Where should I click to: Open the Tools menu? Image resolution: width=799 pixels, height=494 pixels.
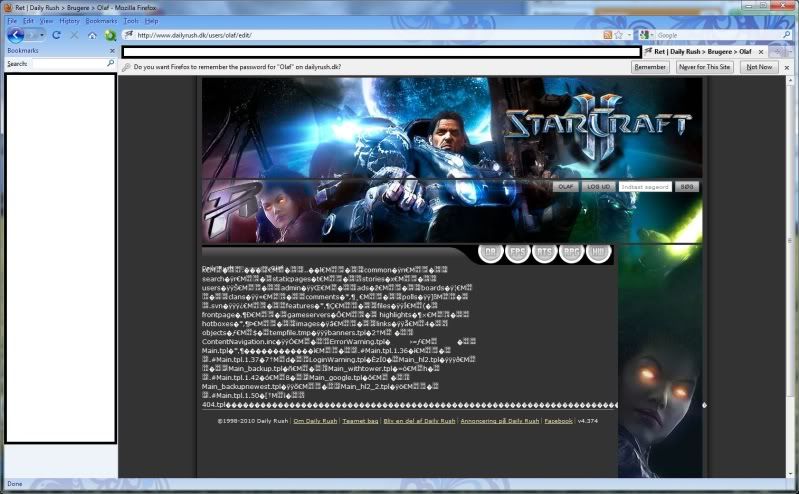tap(131, 21)
